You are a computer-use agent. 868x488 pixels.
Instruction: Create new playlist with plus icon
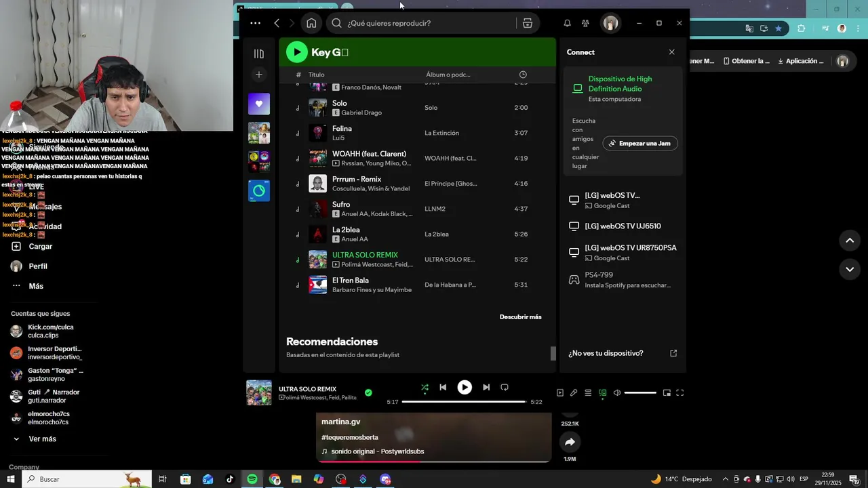pyautogui.click(x=259, y=75)
